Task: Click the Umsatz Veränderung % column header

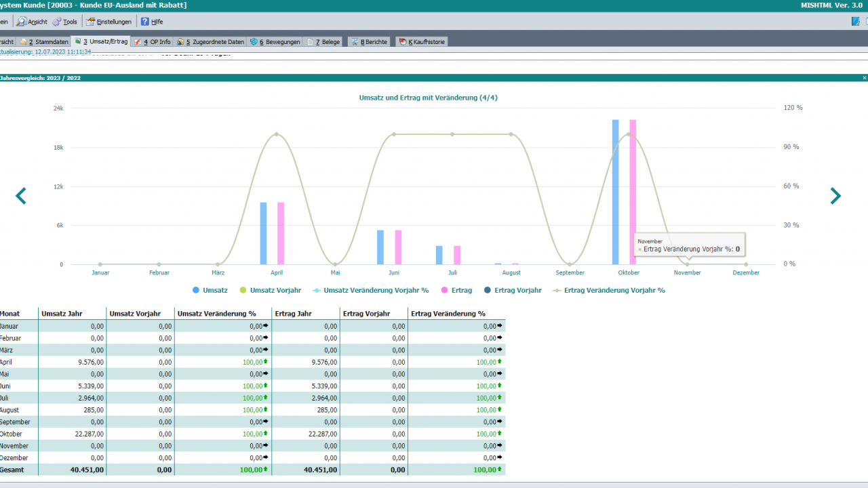Action: pyautogui.click(x=216, y=314)
